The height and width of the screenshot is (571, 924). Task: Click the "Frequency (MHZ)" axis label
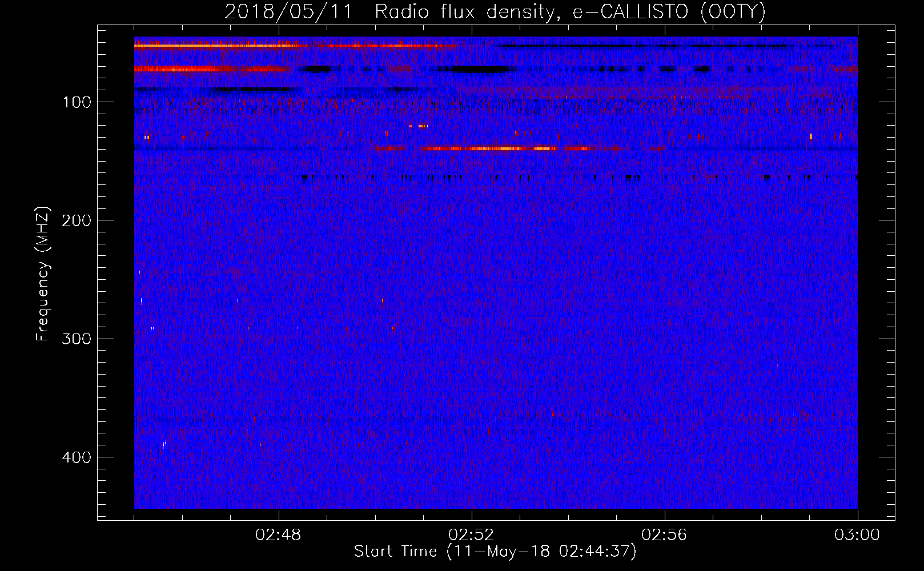pyautogui.click(x=43, y=274)
